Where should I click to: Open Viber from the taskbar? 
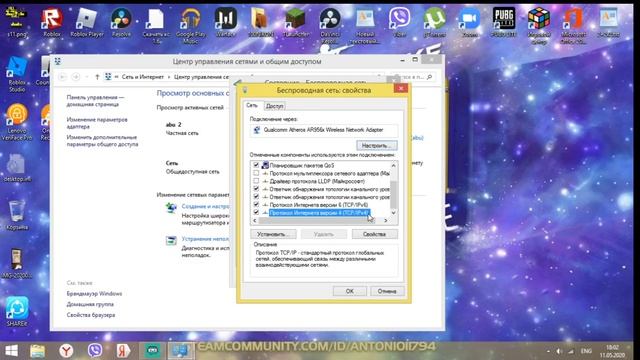[x=95, y=351]
